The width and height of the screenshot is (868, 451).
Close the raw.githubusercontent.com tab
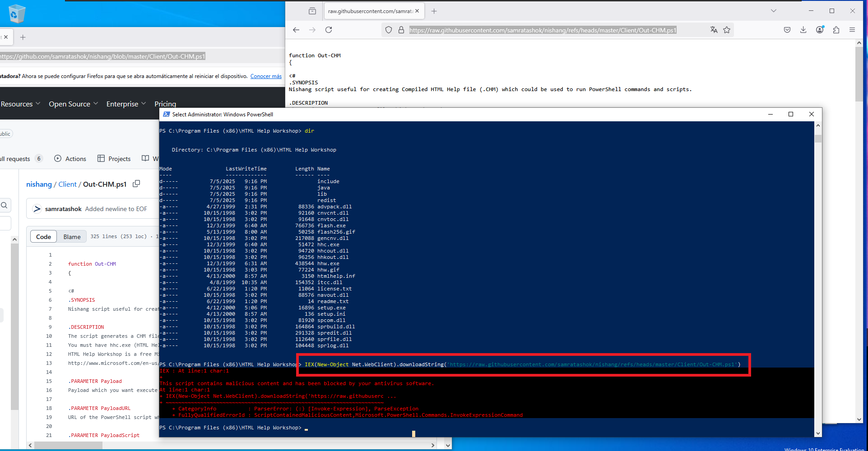(x=417, y=11)
